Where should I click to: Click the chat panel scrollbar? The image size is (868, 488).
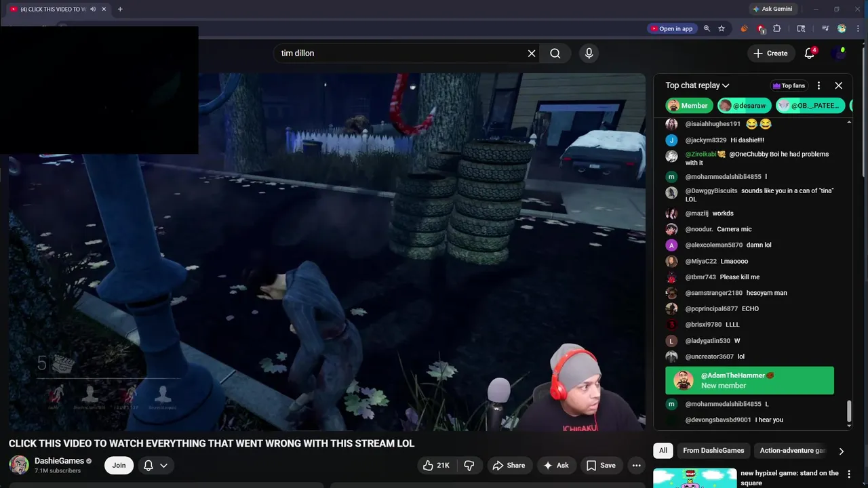click(x=848, y=411)
